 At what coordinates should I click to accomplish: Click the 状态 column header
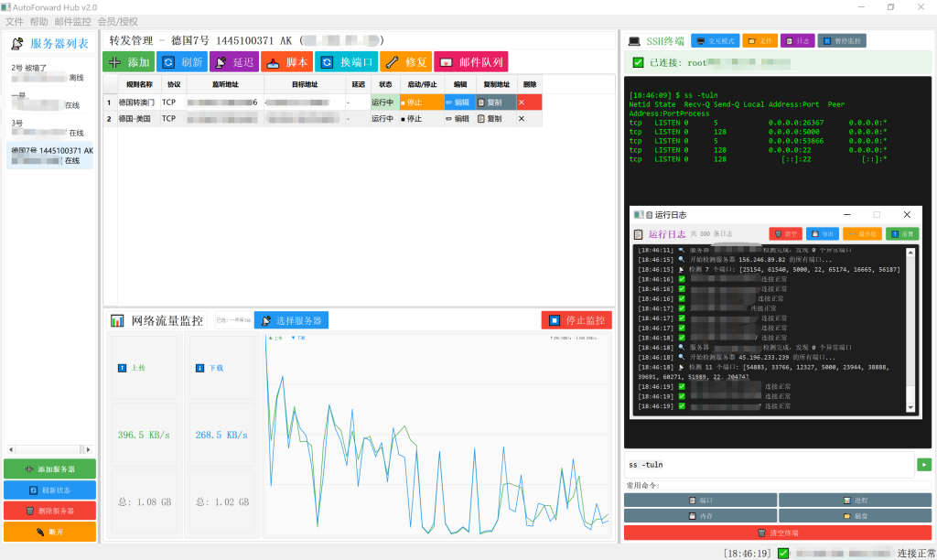[385, 84]
